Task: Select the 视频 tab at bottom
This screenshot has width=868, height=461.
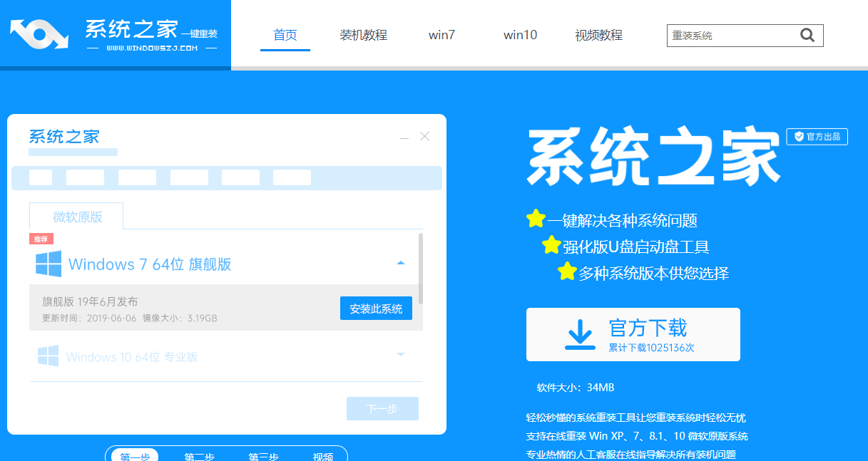Action: click(325, 456)
